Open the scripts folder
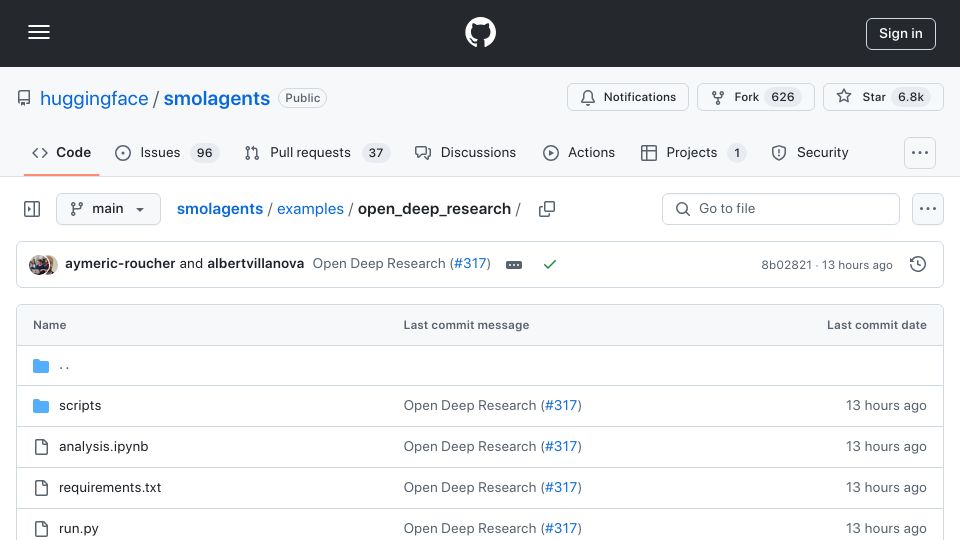Viewport: 960px width, 540px height. click(x=80, y=405)
